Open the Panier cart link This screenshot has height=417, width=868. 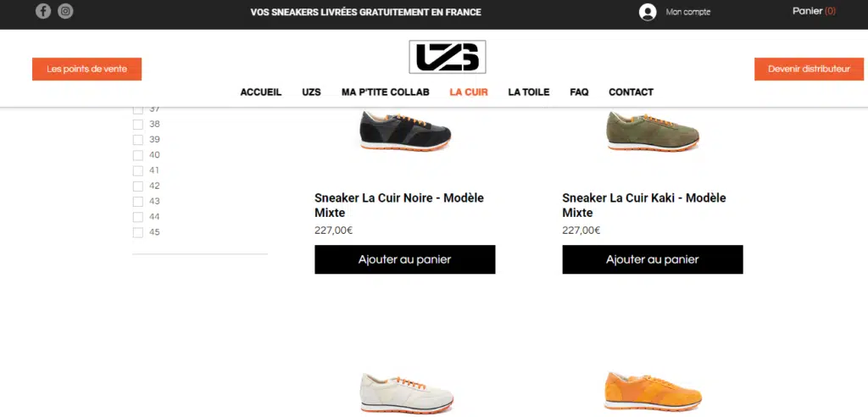(x=814, y=11)
